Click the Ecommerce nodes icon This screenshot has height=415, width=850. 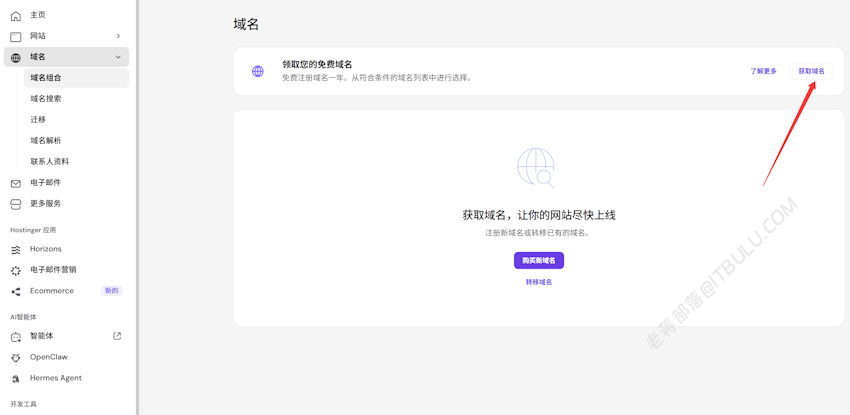(x=16, y=291)
